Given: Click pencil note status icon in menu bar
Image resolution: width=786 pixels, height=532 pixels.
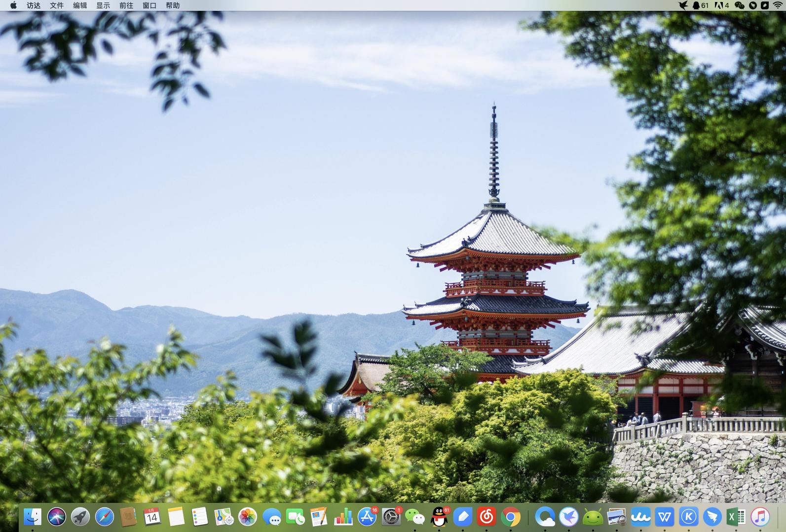Looking at the screenshot, I should pos(765,5).
